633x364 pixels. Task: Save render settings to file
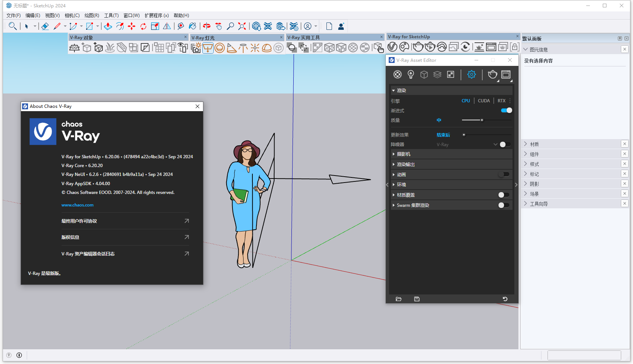pos(417,299)
